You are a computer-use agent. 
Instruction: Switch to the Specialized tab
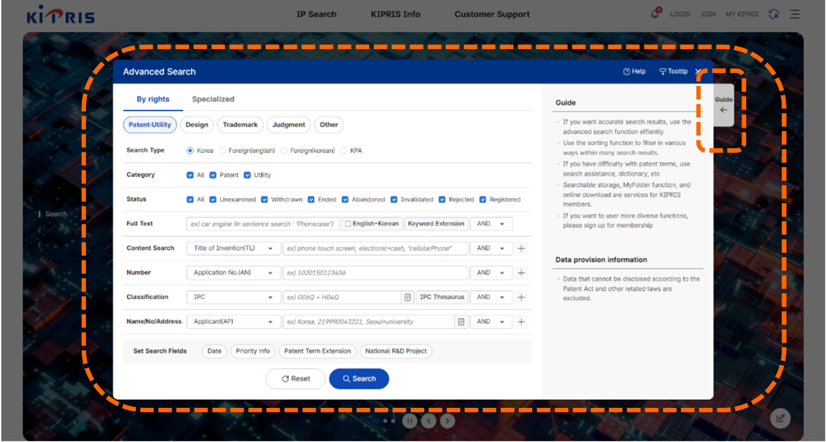pos(213,99)
